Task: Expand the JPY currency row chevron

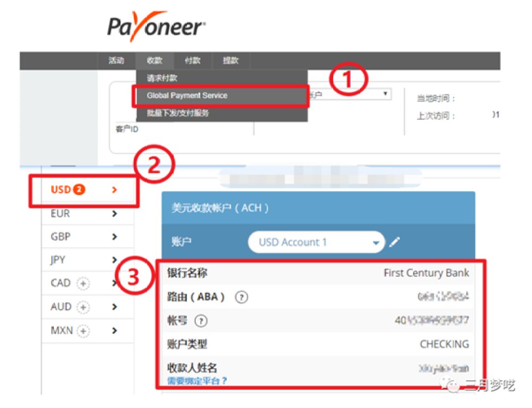Action: tap(115, 260)
